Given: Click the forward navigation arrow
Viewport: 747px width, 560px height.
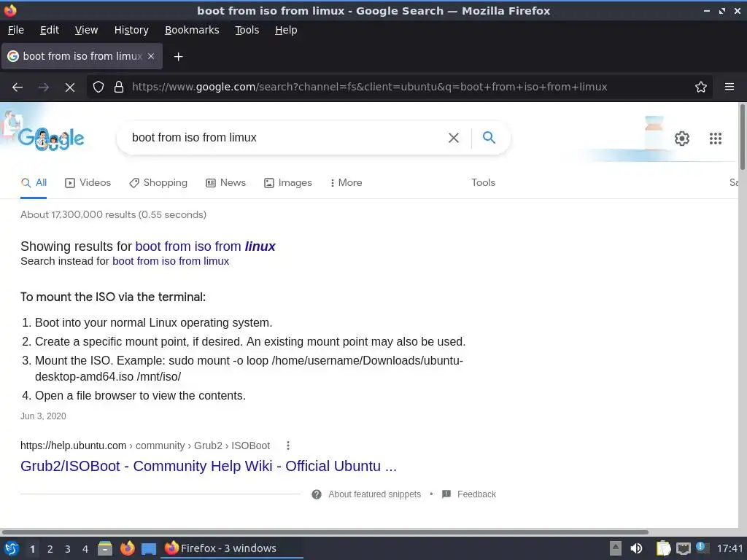Looking at the screenshot, I should [x=43, y=87].
